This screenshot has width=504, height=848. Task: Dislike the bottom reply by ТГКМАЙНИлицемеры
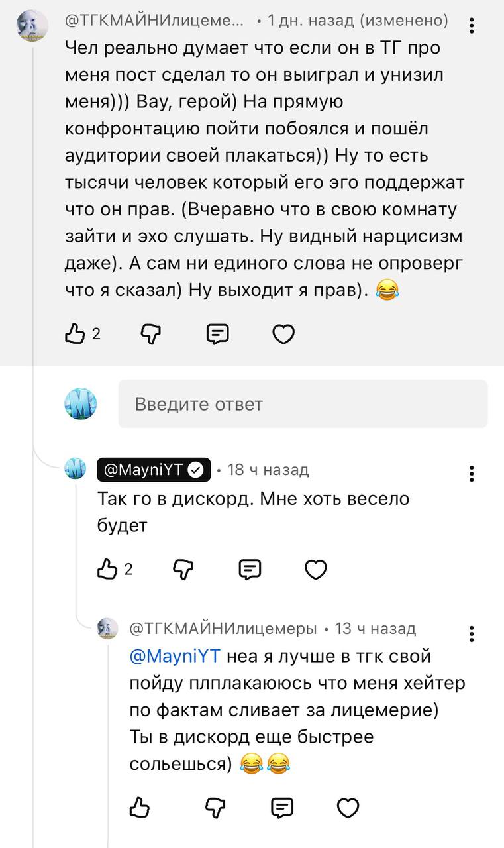tap(215, 807)
